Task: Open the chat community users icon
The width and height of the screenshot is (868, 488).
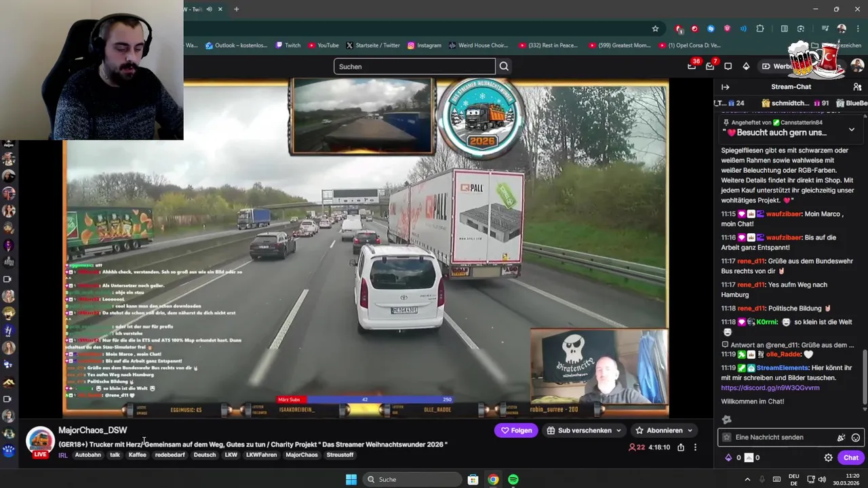Action: 857,87
